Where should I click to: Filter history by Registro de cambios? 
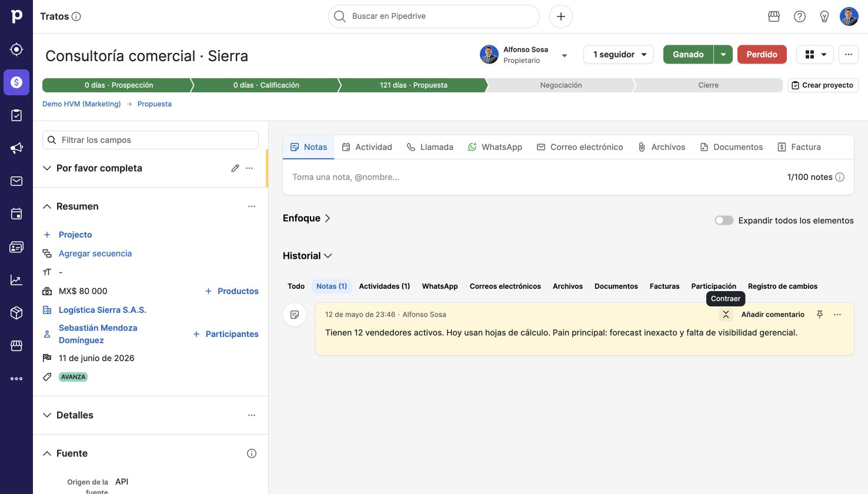(x=783, y=286)
